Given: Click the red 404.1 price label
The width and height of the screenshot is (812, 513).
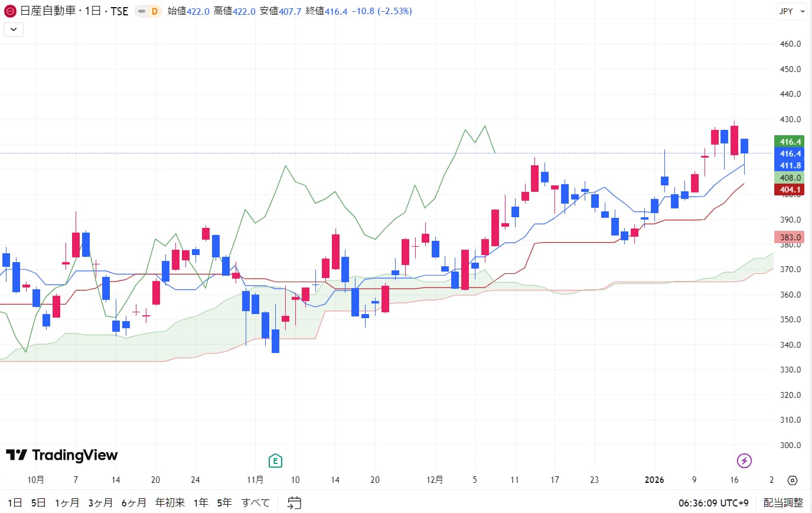Looking at the screenshot, I should point(790,189).
